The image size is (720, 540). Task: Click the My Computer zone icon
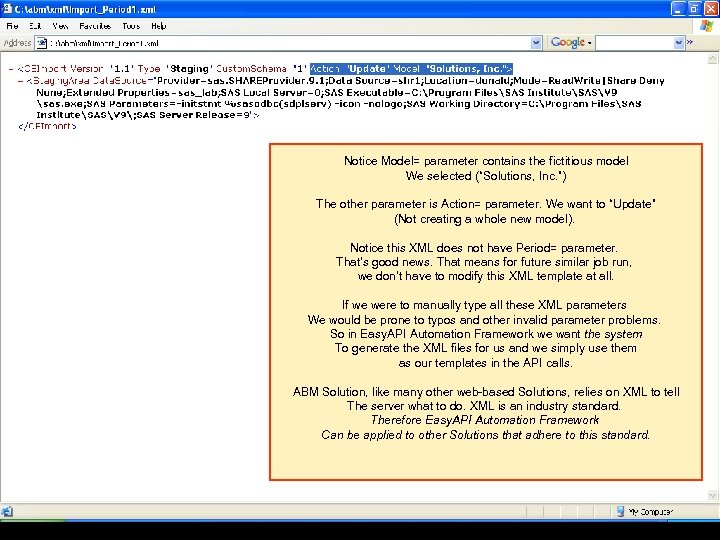[x=621, y=511]
